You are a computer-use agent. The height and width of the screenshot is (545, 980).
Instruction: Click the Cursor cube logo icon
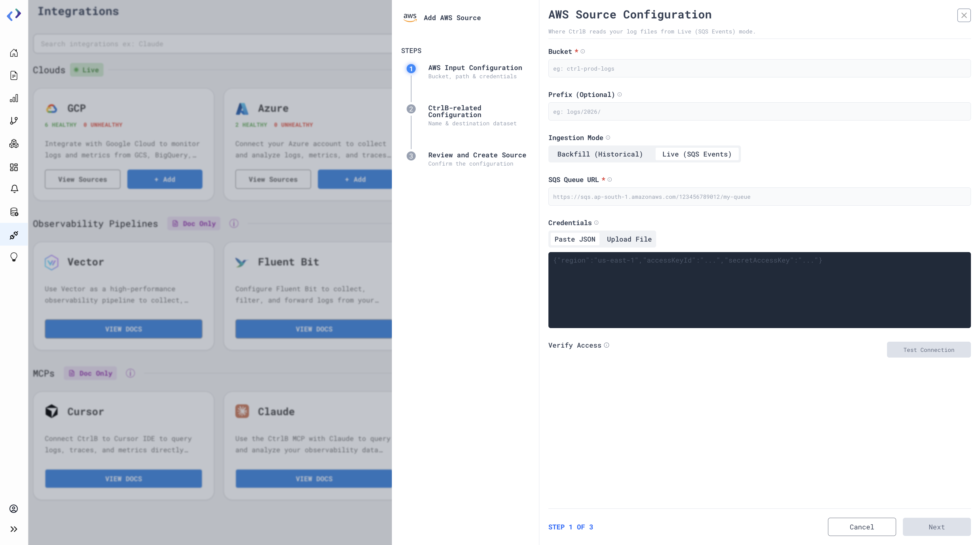[52, 411]
